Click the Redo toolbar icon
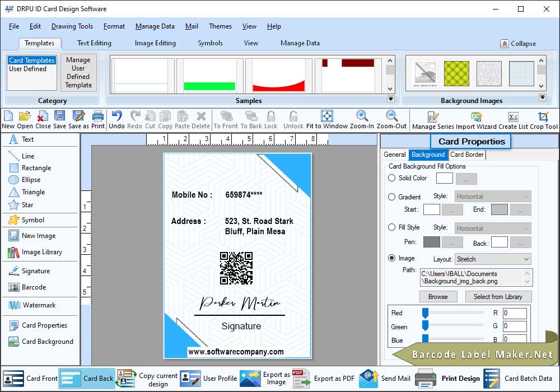Viewport: 560px width, 392px height. click(134, 116)
